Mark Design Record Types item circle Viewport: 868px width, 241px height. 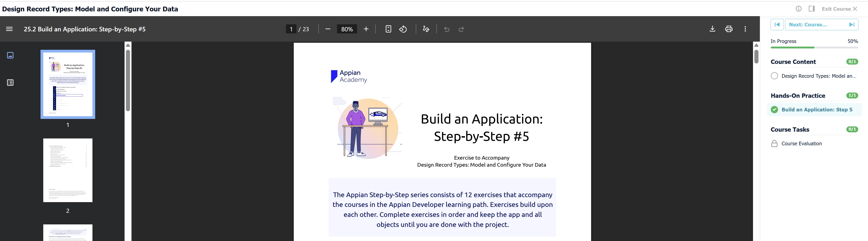click(774, 76)
